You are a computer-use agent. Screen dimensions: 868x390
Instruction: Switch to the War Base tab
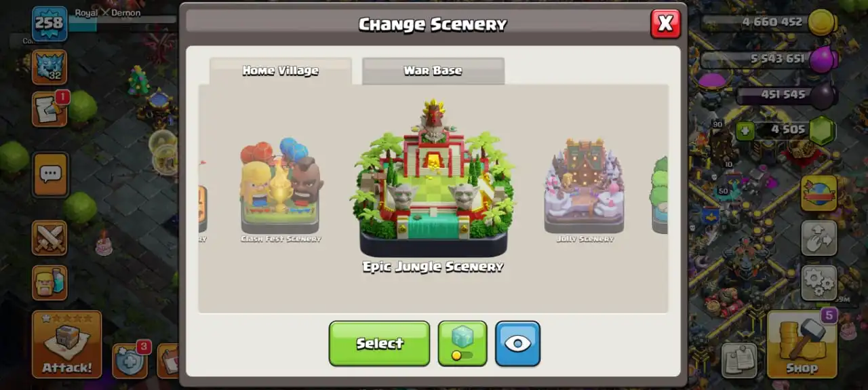point(433,71)
